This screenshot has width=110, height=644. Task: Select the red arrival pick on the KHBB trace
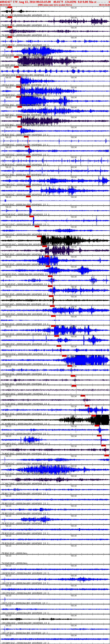[93, 416]
